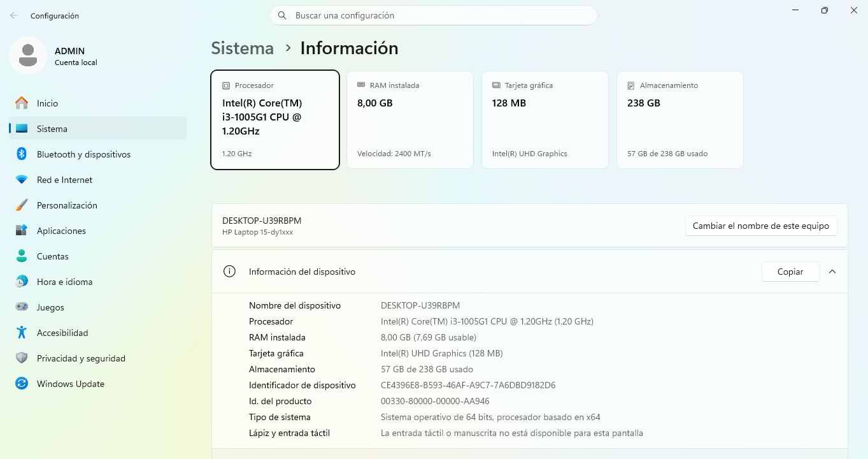Focus the Buscar una configuración search field
Image resolution: width=868 pixels, height=459 pixels.
coord(434,15)
